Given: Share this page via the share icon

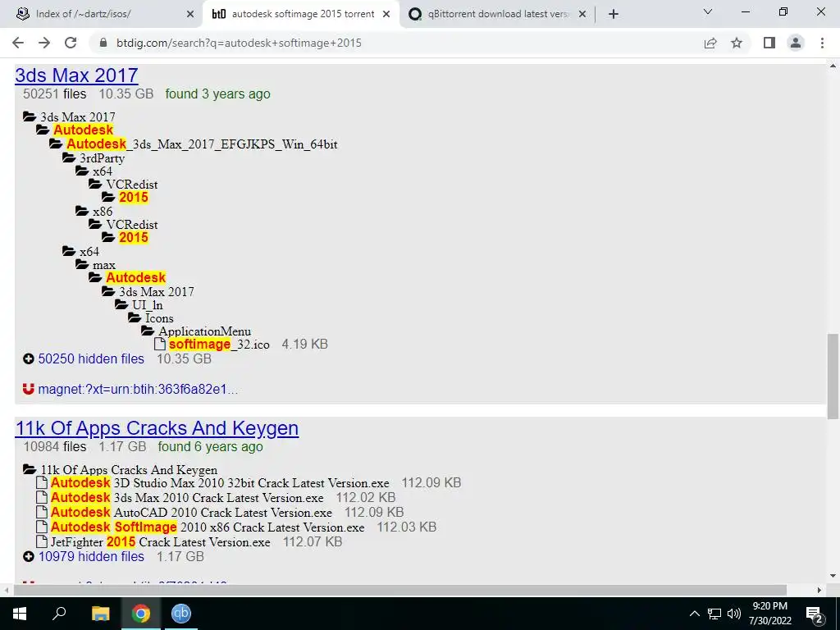Looking at the screenshot, I should click(x=710, y=43).
